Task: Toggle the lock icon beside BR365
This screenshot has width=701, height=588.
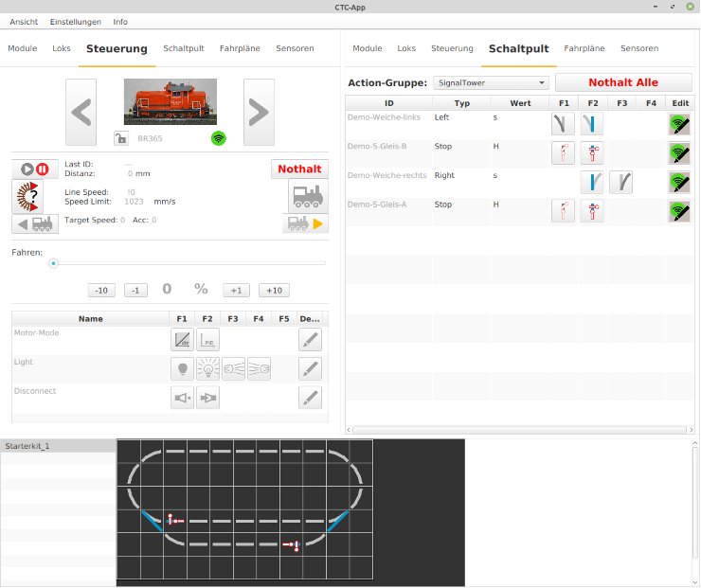Action: pyautogui.click(x=121, y=139)
